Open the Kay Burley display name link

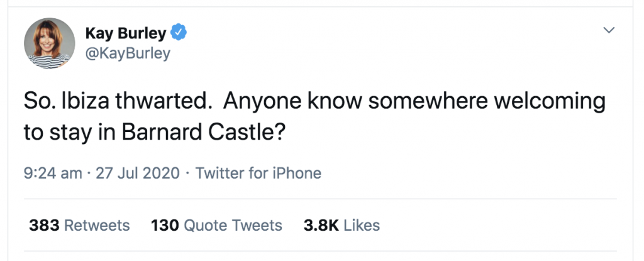click(125, 32)
